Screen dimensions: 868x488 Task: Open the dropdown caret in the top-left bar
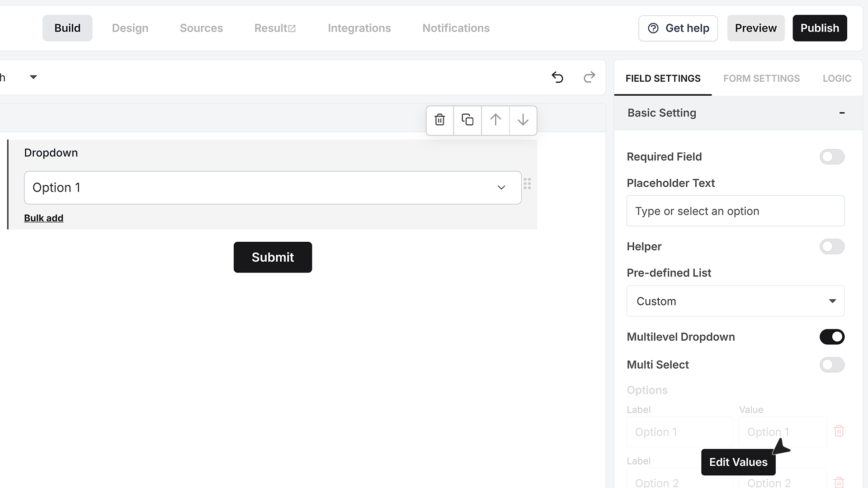pyautogui.click(x=33, y=77)
